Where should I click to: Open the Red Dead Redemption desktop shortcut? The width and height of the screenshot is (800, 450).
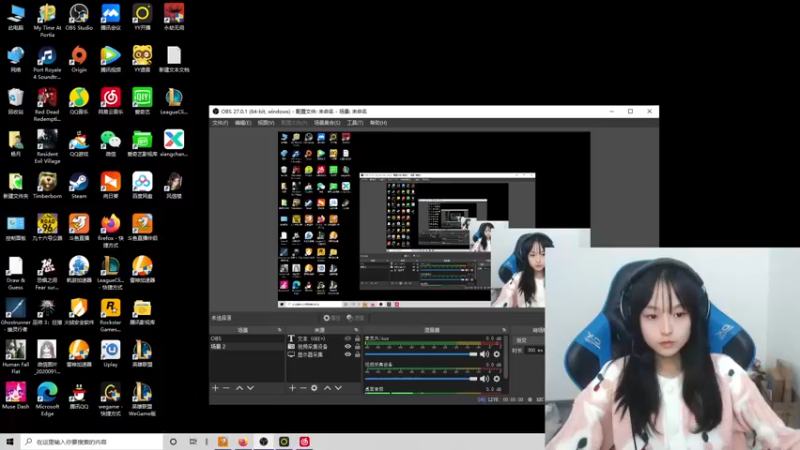point(47,105)
